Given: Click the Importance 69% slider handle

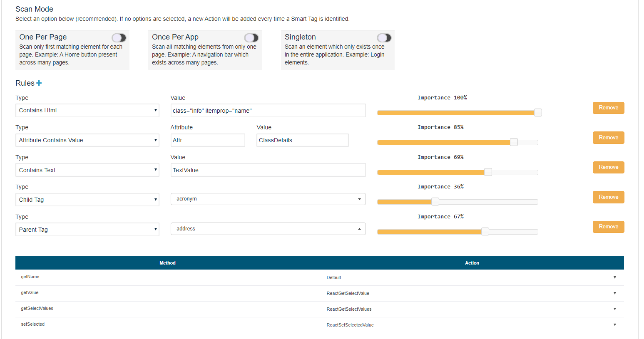Looking at the screenshot, I should (x=488, y=172).
